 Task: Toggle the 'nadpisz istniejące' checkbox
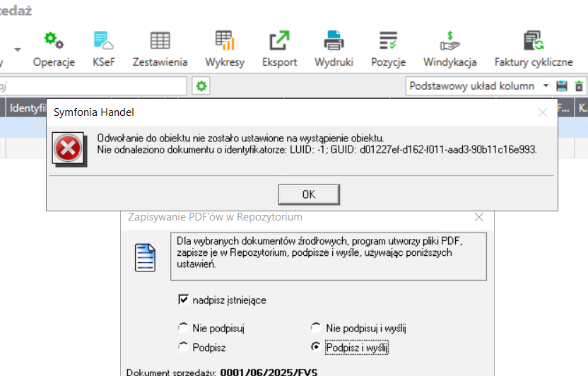(x=184, y=300)
